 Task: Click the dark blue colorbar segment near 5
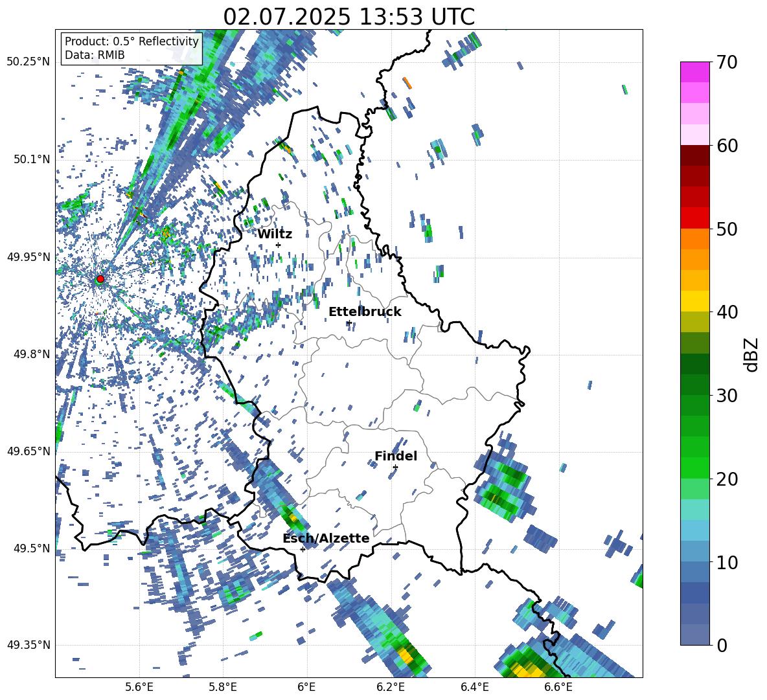(x=694, y=593)
